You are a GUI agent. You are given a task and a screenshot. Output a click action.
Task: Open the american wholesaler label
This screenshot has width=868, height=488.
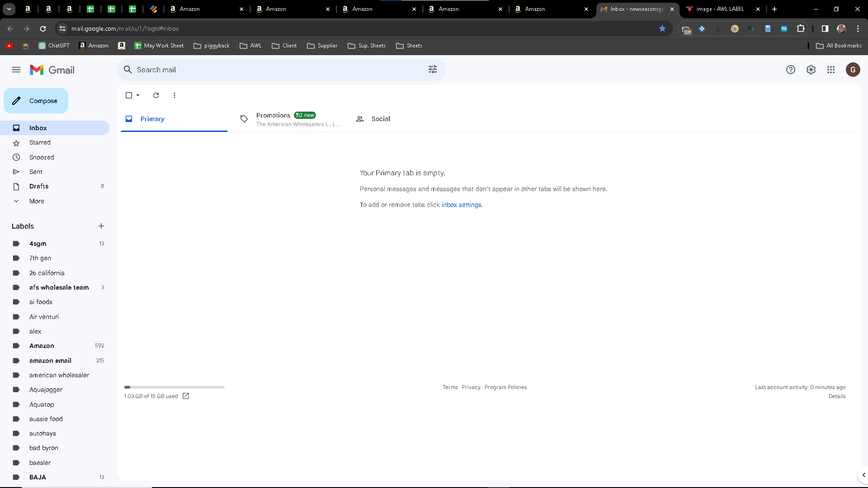(x=55, y=375)
